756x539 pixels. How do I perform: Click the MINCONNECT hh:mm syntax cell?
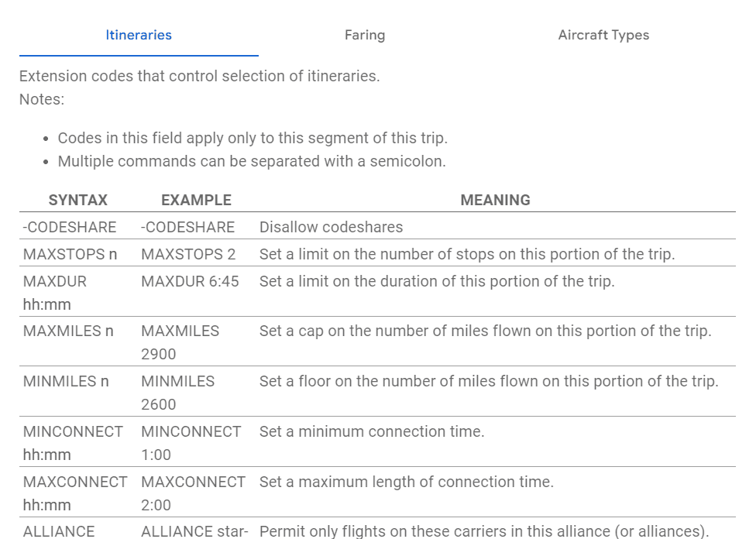click(x=73, y=443)
